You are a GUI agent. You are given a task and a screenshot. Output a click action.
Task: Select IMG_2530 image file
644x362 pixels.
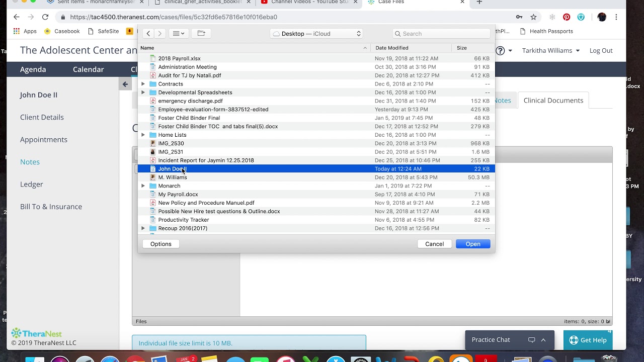pyautogui.click(x=316, y=143)
